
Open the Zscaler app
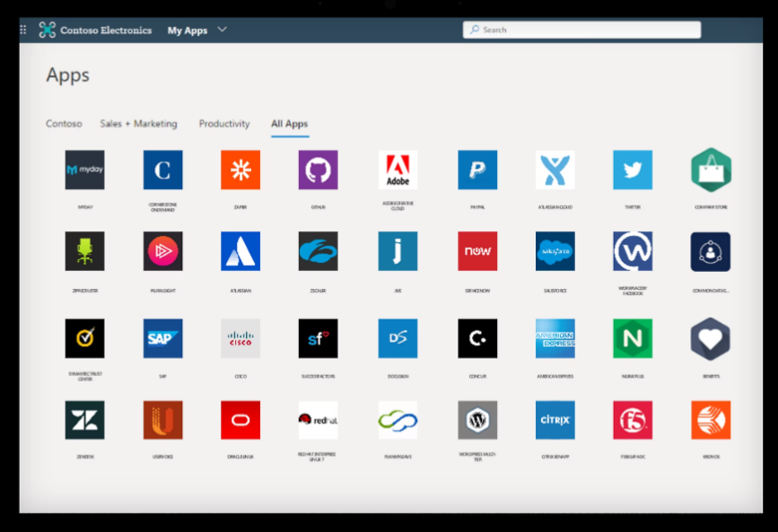[x=319, y=250]
